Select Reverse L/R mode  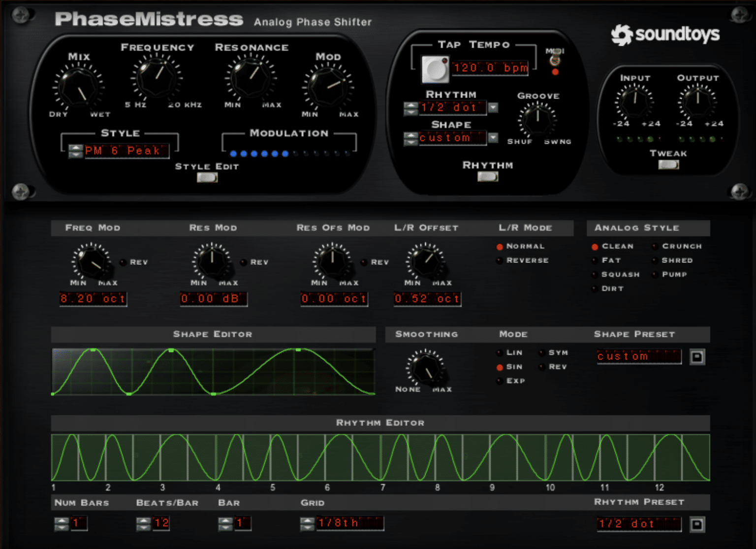pyautogui.click(x=500, y=260)
